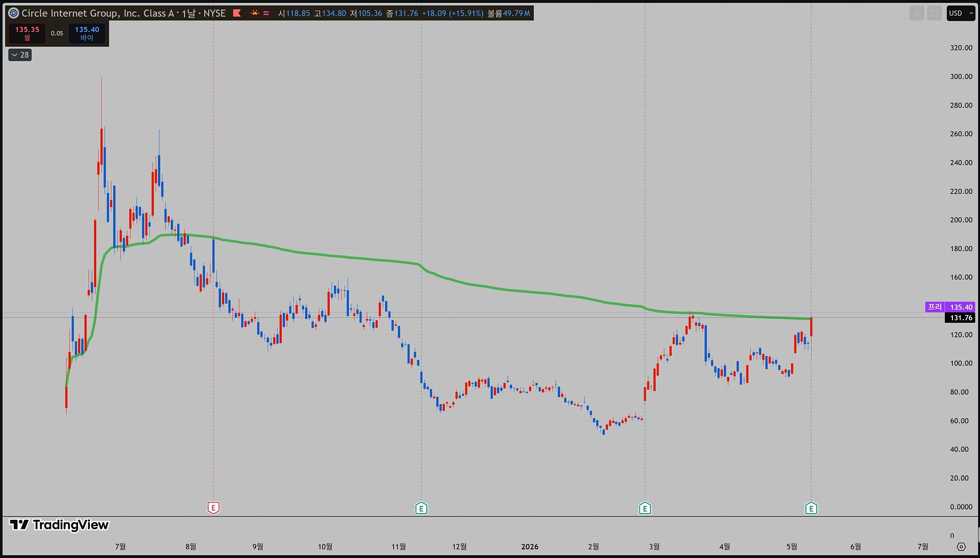Click the 160.00 price axis label
This screenshot has height=558, width=980.
point(961,277)
